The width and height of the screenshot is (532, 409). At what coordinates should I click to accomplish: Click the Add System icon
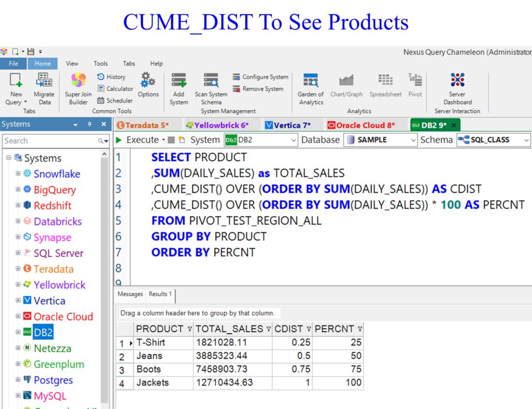point(179,88)
